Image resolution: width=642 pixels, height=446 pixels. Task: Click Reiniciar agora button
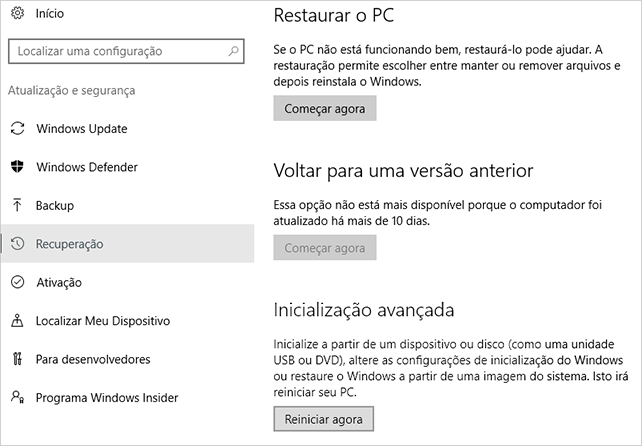323,419
